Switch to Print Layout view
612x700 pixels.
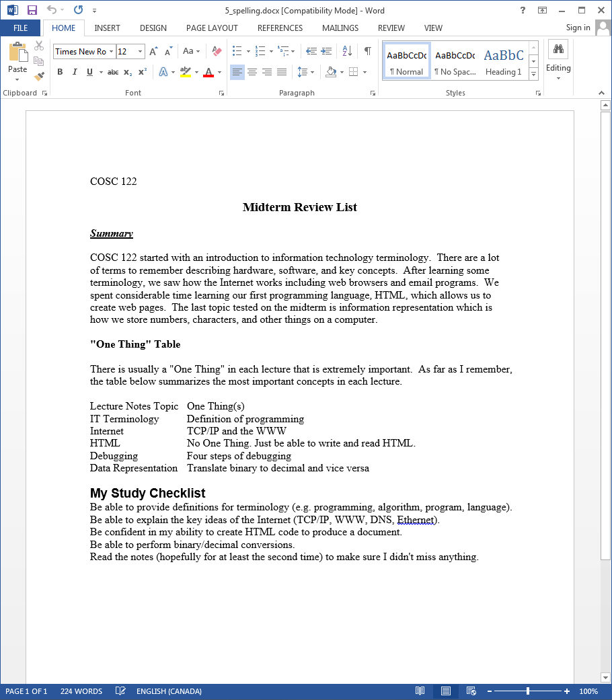(x=445, y=691)
